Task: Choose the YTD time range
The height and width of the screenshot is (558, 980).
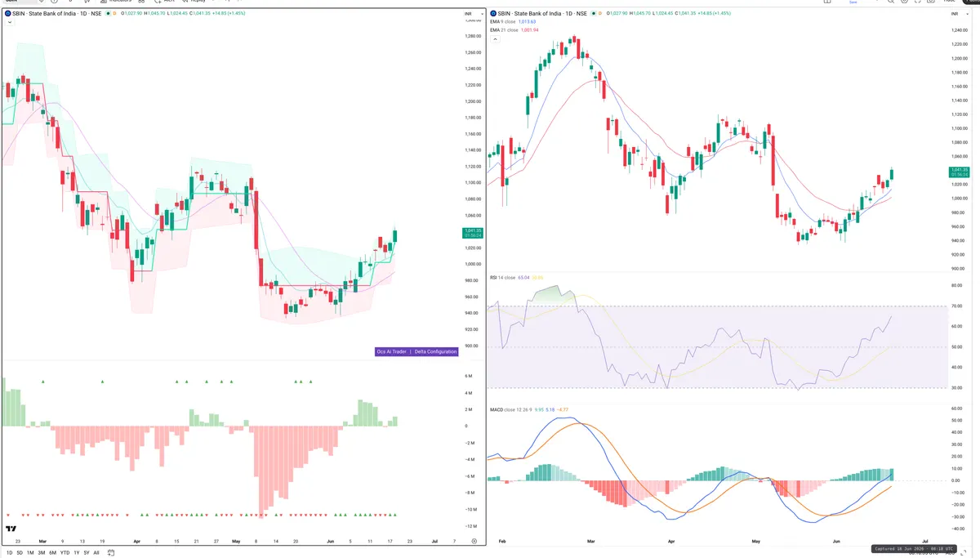Action: (65, 552)
